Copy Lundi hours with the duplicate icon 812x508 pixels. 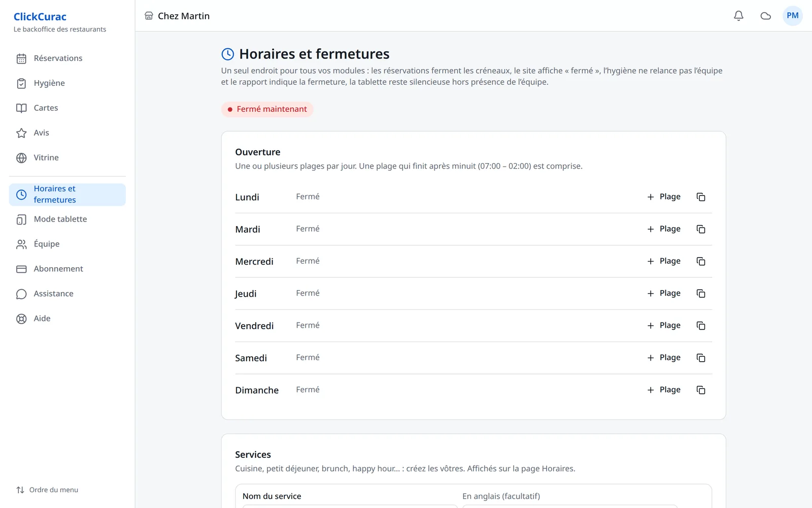[701, 197]
